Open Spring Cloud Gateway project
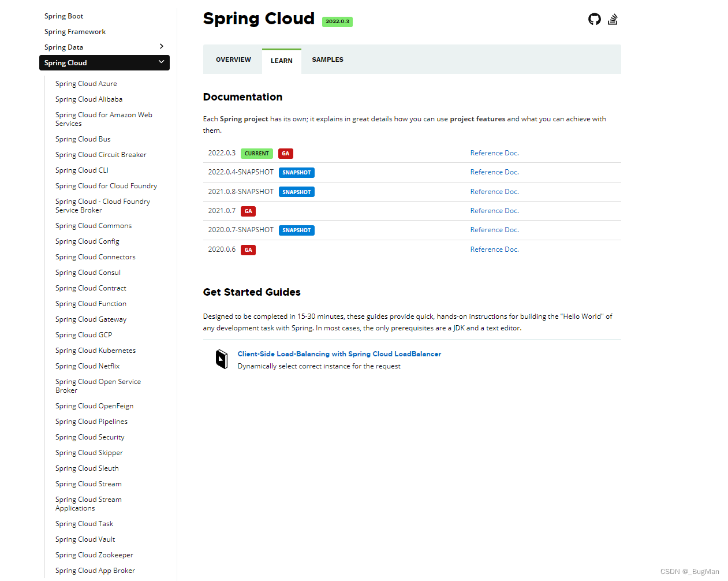The width and height of the screenshot is (728, 581). pos(91,319)
